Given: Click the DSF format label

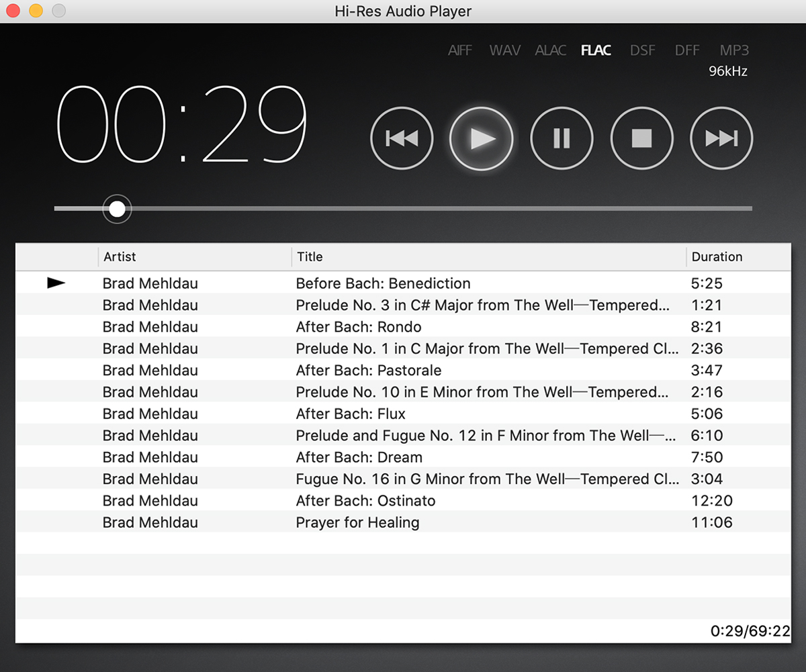Looking at the screenshot, I should pyautogui.click(x=643, y=50).
